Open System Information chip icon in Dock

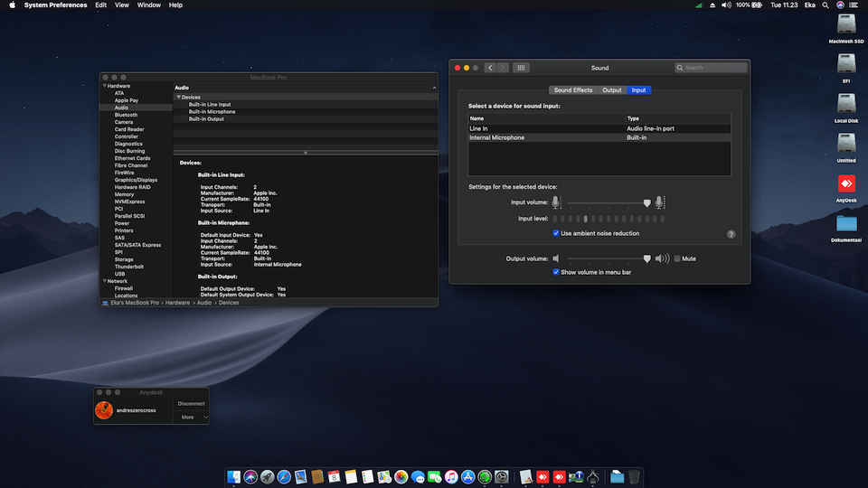[x=576, y=476]
